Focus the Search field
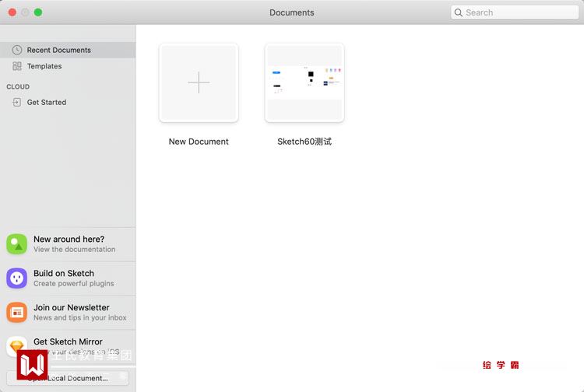 515,12
